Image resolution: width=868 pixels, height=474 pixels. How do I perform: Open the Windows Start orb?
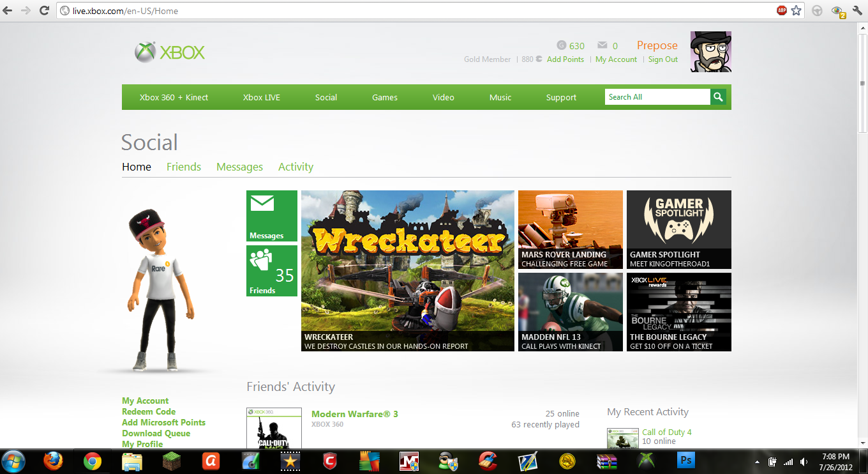pyautogui.click(x=13, y=461)
